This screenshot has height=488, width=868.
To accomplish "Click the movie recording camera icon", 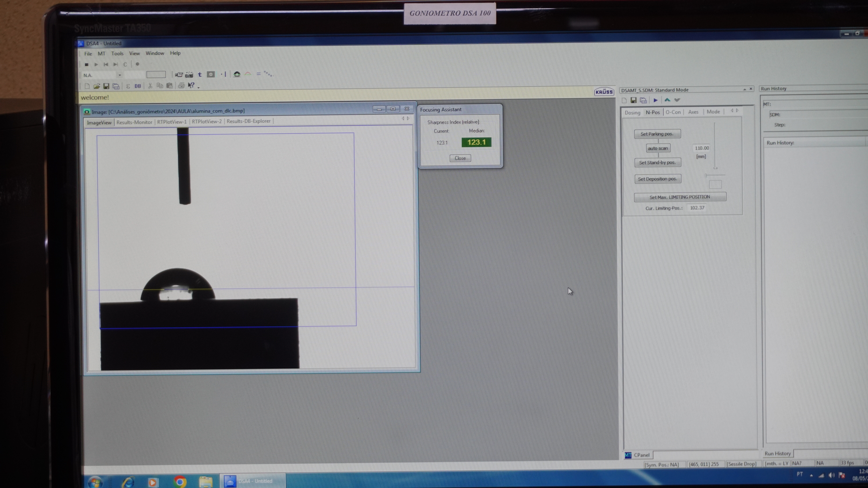I will click(x=189, y=74).
